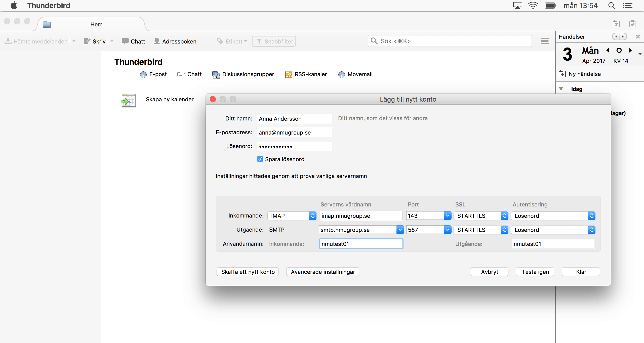Select the Hem tab
This screenshot has width=644, height=343.
(91, 24)
